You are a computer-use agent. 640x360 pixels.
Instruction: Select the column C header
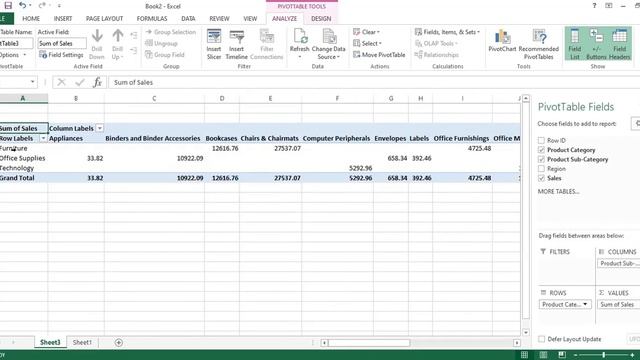154,98
